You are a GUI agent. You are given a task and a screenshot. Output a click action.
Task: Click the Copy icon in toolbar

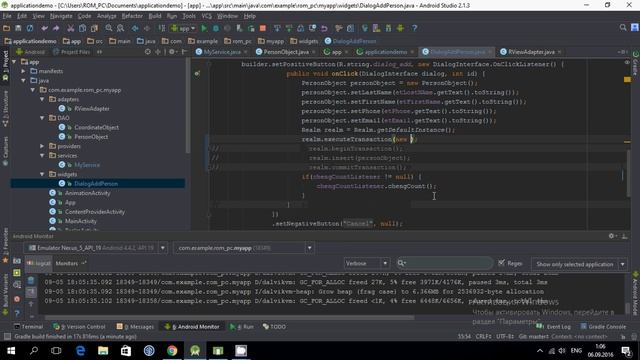pos(82,28)
